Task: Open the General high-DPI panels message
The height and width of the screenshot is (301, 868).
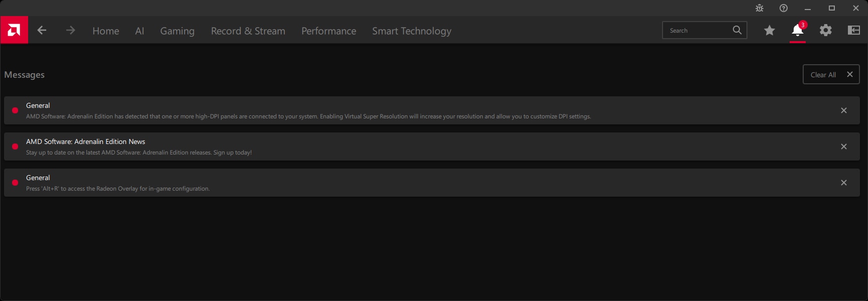Action: coord(432,110)
